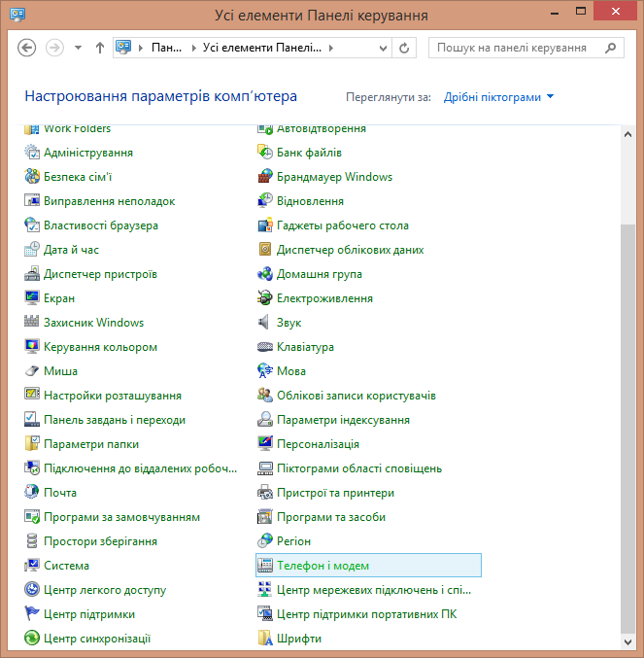Open Настройки розташування link
The height and width of the screenshot is (658, 644).
(x=113, y=396)
